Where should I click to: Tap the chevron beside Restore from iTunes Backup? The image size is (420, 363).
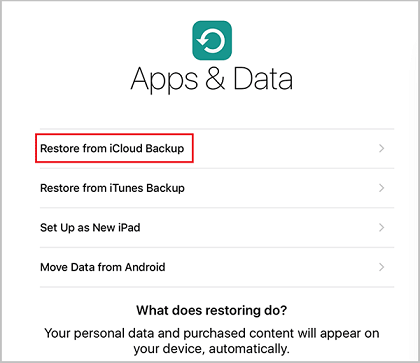coord(382,188)
